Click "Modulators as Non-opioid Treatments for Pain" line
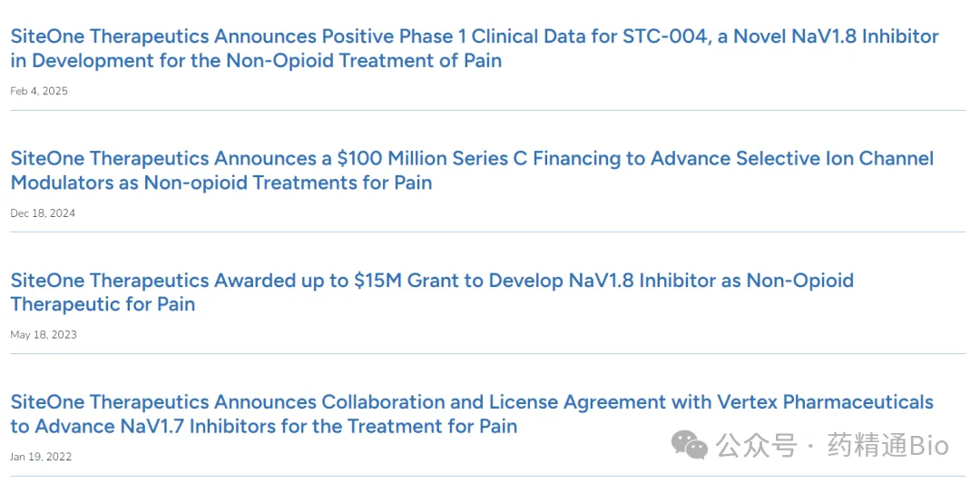This screenshot has height=484, width=980. click(221, 183)
